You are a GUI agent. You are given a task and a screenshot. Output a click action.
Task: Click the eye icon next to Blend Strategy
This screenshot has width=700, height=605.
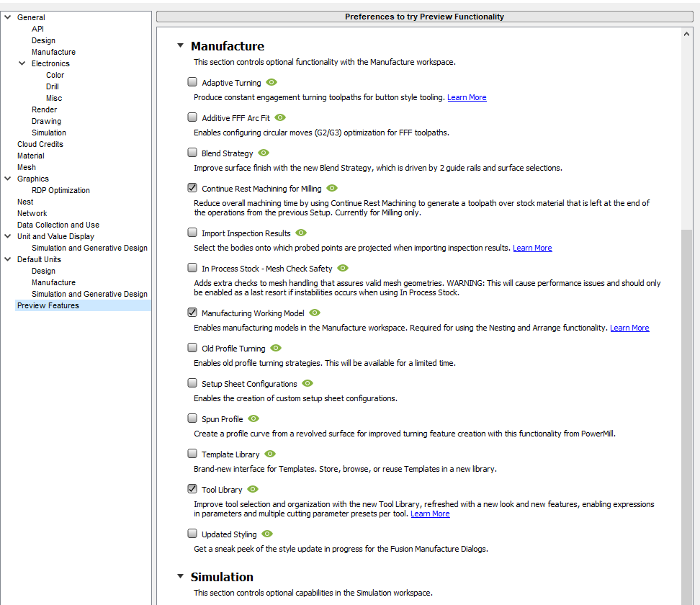pyautogui.click(x=264, y=153)
